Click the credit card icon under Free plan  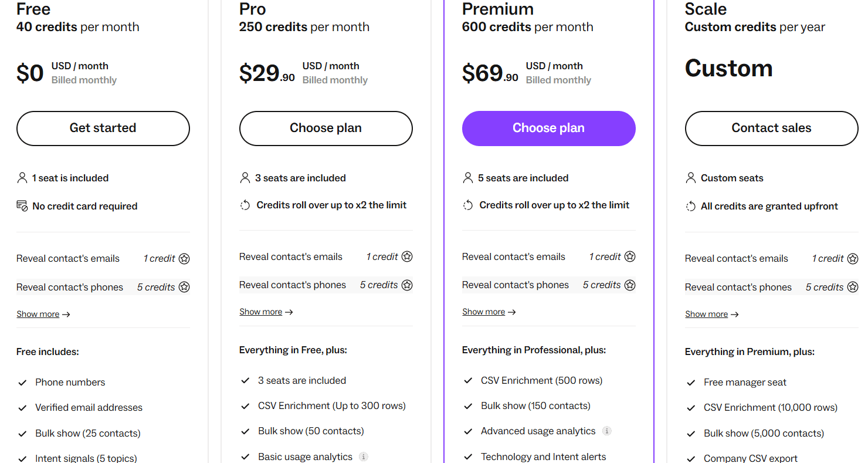point(22,205)
